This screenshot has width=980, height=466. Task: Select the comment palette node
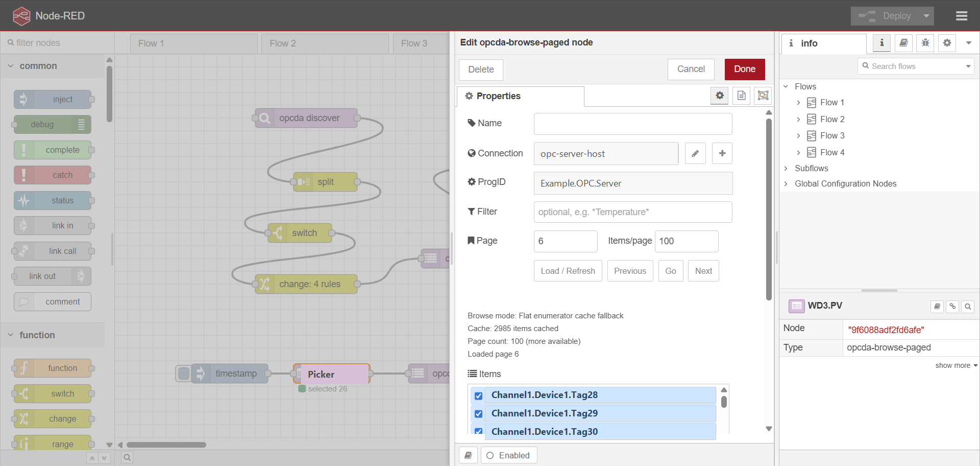click(53, 301)
